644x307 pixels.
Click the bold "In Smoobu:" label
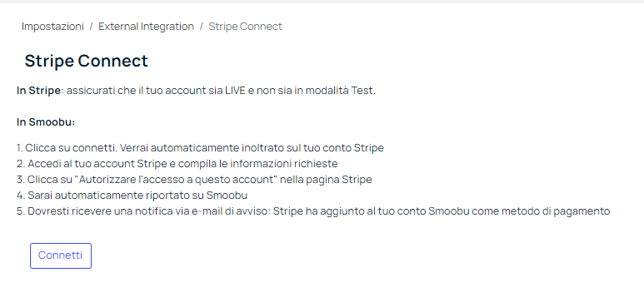click(x=46, y=122)
